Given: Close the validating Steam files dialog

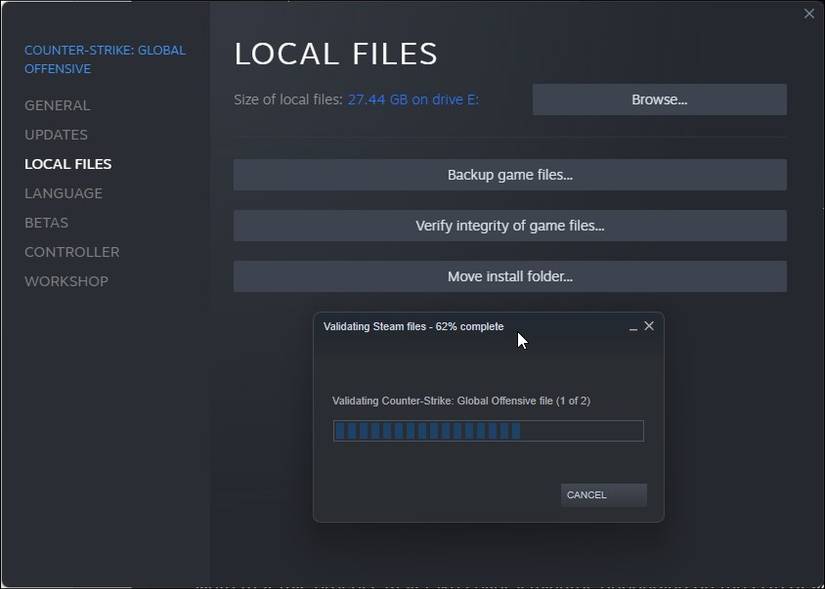Looking at the screenshot, I should click(x=649, y=326).
